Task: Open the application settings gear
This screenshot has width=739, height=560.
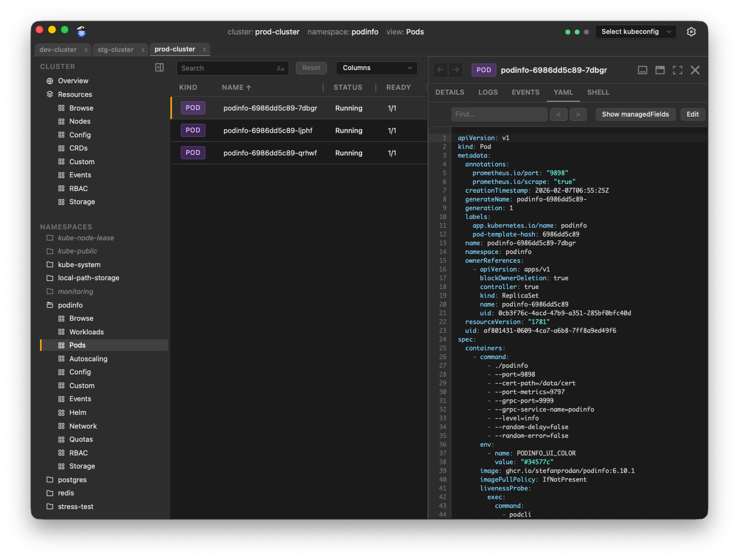Action: pos(691,32)
